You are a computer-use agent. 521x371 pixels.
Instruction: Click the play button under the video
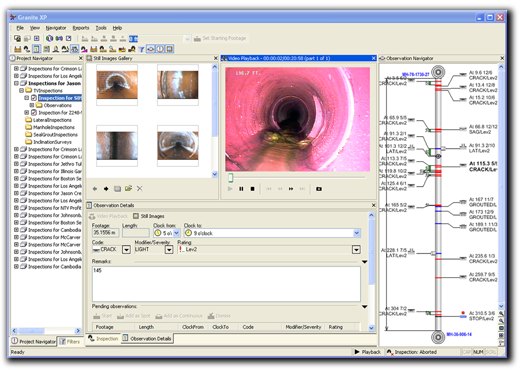coord(230,189)
